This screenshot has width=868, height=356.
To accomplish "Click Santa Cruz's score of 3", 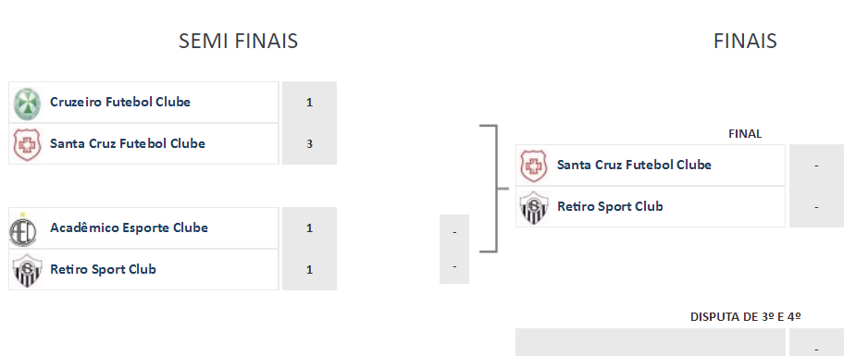I will click(x=309, y=143).
